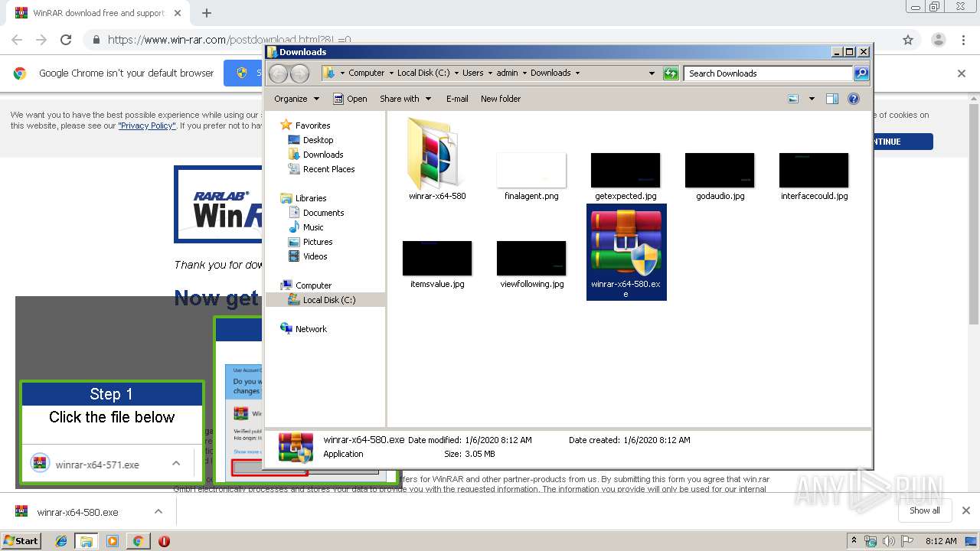Open a new Chrome tab
Viewport: 980px width, 551px height.
206,13
